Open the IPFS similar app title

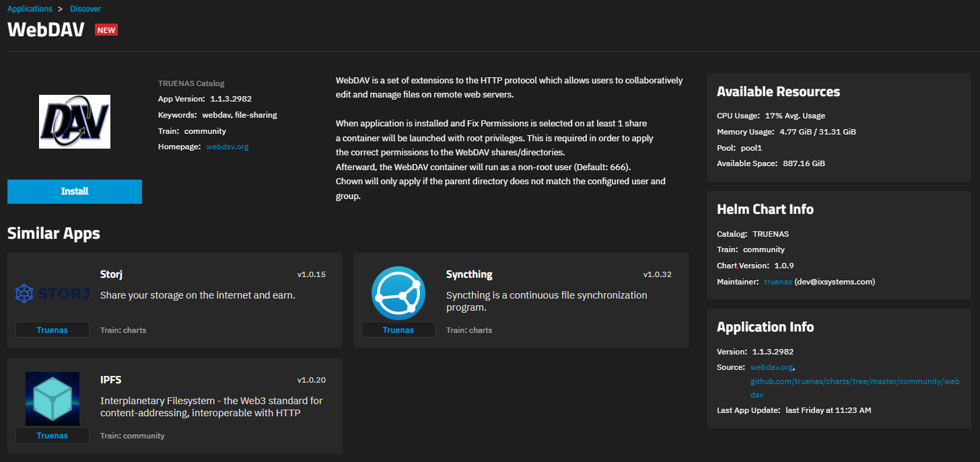point(111,379)
